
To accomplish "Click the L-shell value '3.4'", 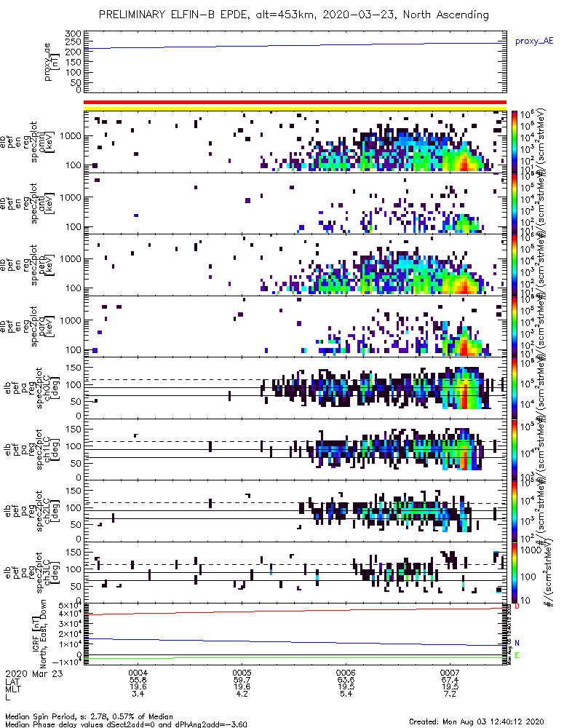I will (138, 694).
